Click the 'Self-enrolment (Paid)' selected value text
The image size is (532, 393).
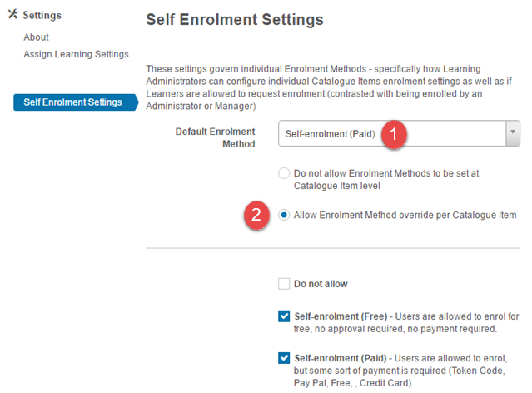point(328,132)
